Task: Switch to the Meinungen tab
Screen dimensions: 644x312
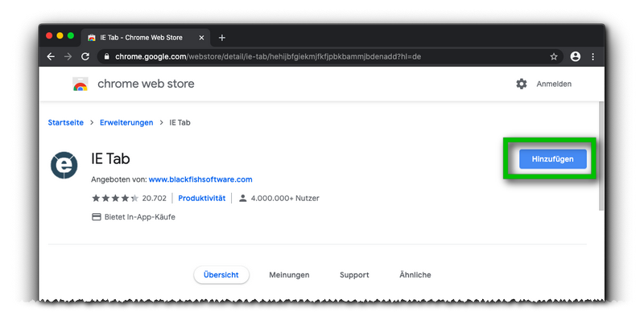Action: pos(289,275)
